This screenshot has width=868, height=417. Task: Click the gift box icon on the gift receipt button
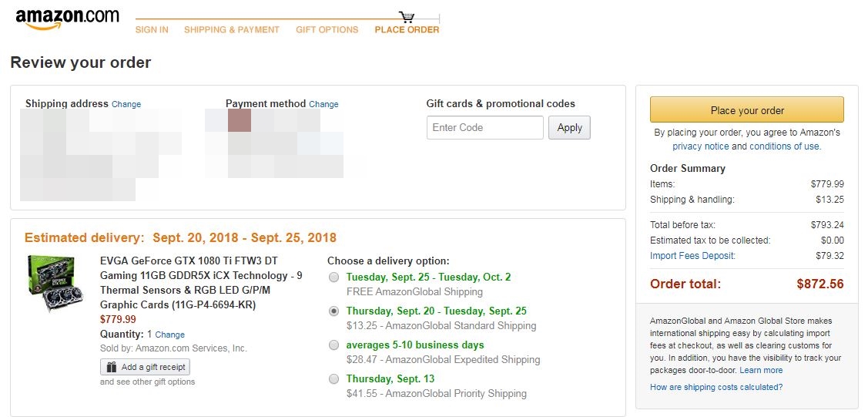coord(112,367)
